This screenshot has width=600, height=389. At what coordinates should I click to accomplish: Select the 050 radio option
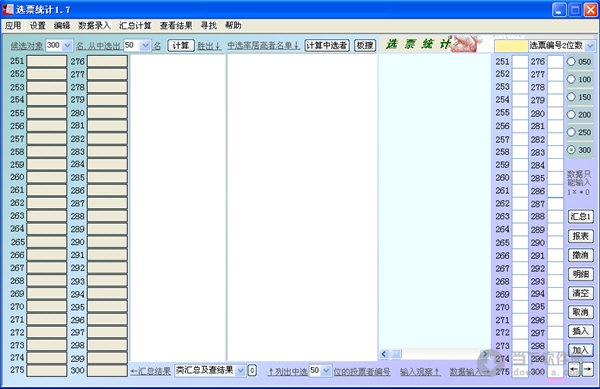tap(571, 62)
